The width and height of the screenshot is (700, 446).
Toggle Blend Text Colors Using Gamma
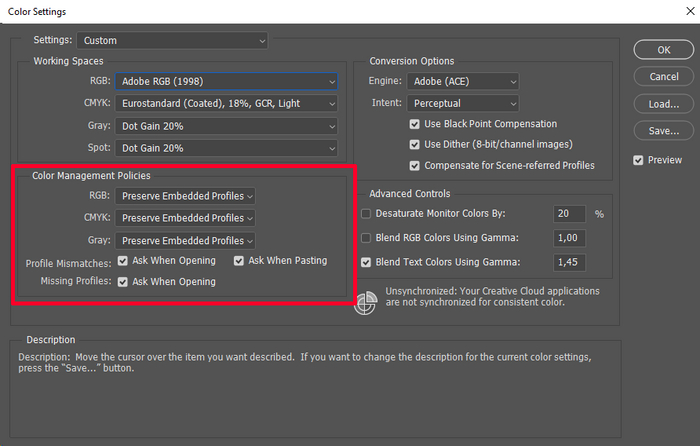coord(366,262)
